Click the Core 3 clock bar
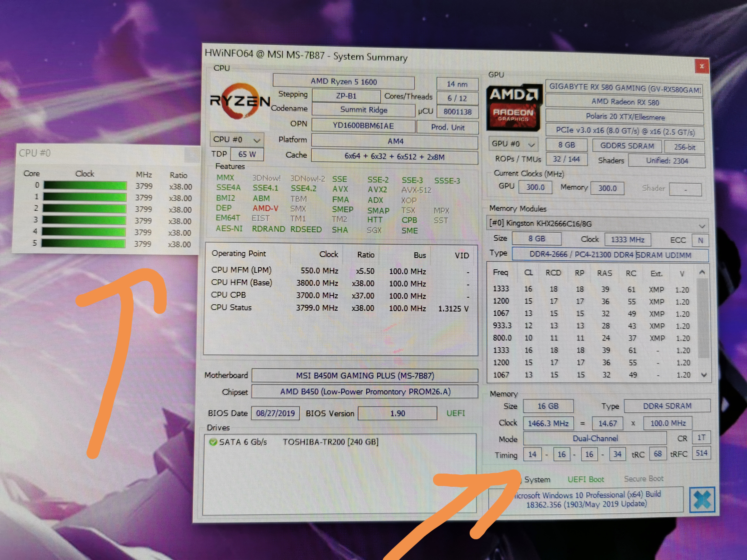747x560 pixels. [84, 220]
